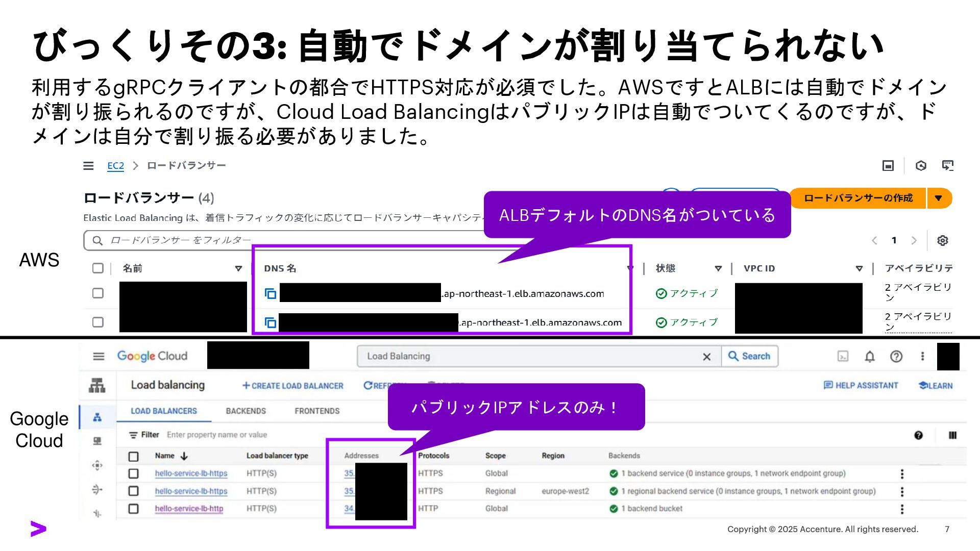Screen dimensions: 980x551
Task: Open AWS load balancer table settings gear
Action: tap(942, 240)
